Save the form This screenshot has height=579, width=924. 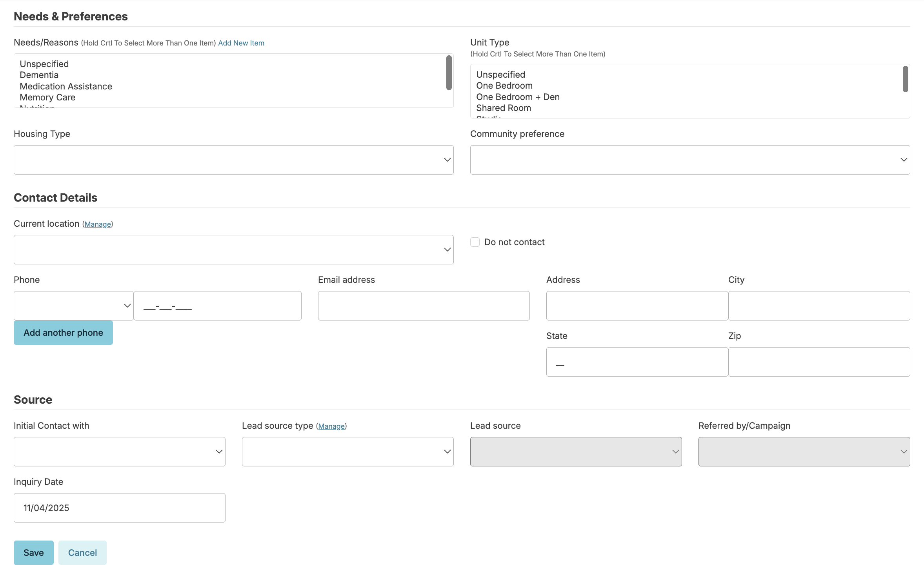point(33,553)
